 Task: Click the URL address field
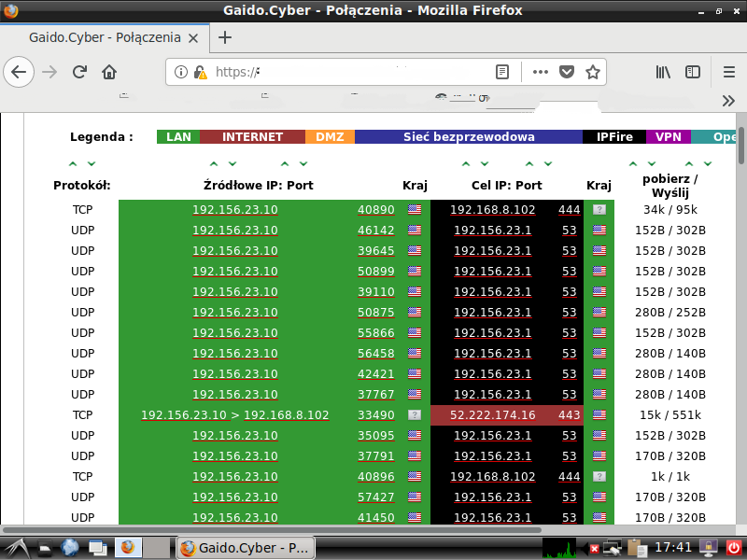click(x=355, y=72)
